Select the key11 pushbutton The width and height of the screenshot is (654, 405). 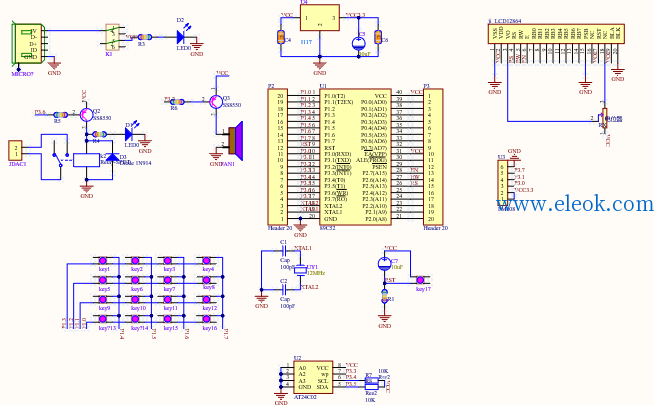click(168, 299)
